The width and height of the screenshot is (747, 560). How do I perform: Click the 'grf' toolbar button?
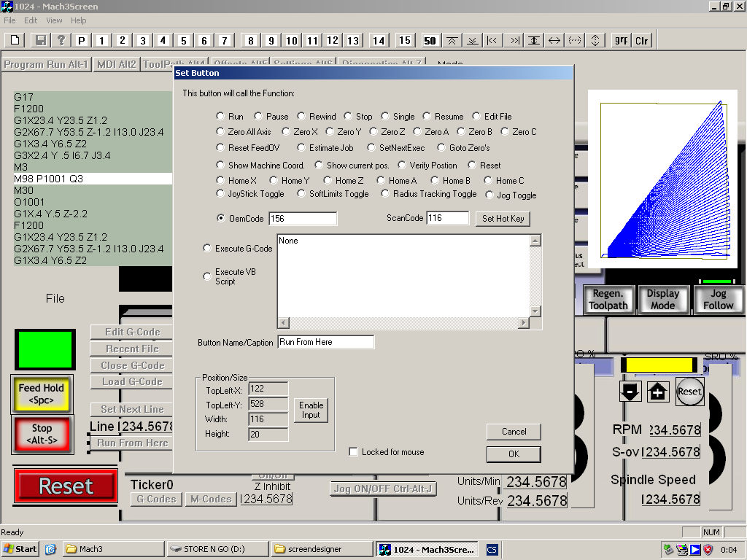pyautogui.click(x=622, y=40)
